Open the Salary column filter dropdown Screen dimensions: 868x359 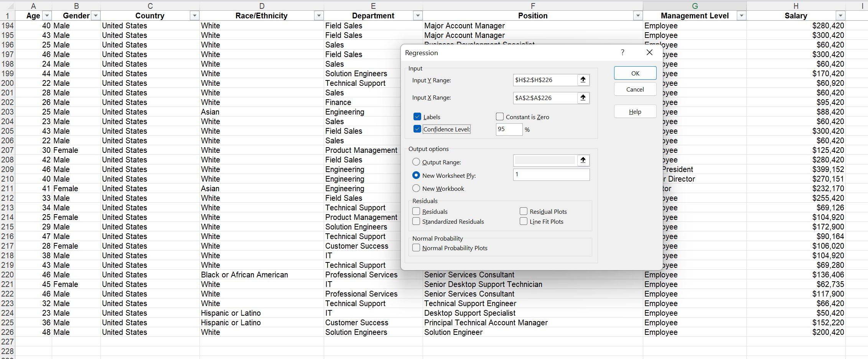click(x=840, y=16)
